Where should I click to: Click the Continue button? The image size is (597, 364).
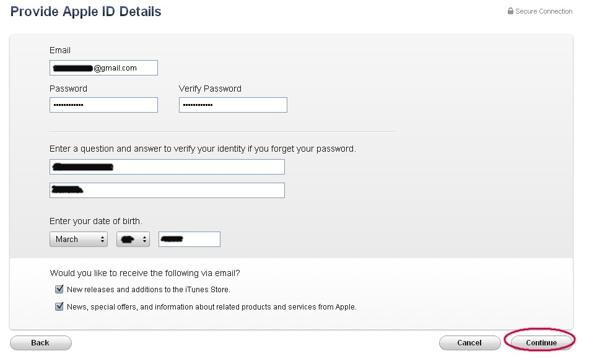[x=541, y=343]
